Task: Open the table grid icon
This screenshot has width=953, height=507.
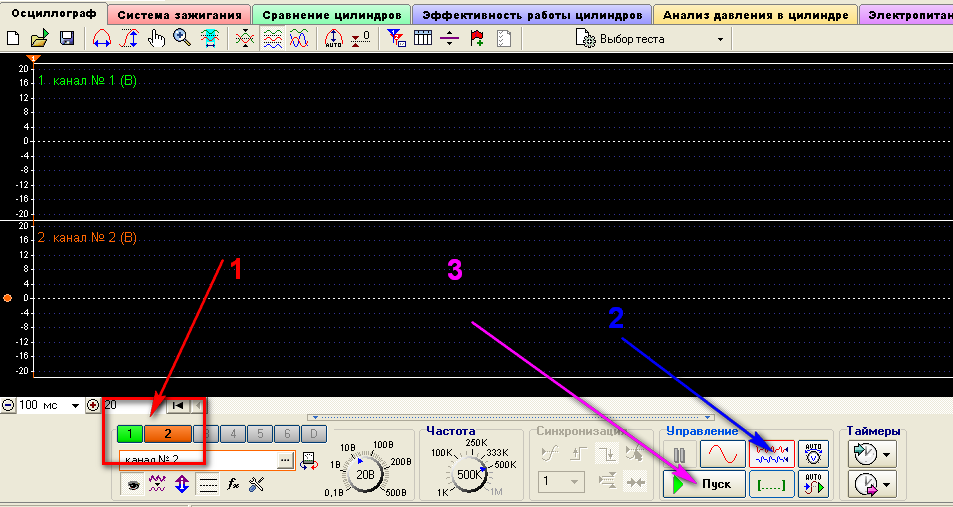Action: 422,40
